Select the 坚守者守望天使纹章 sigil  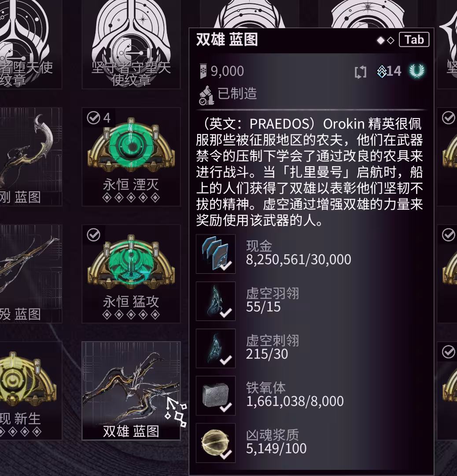coord(131,44)
